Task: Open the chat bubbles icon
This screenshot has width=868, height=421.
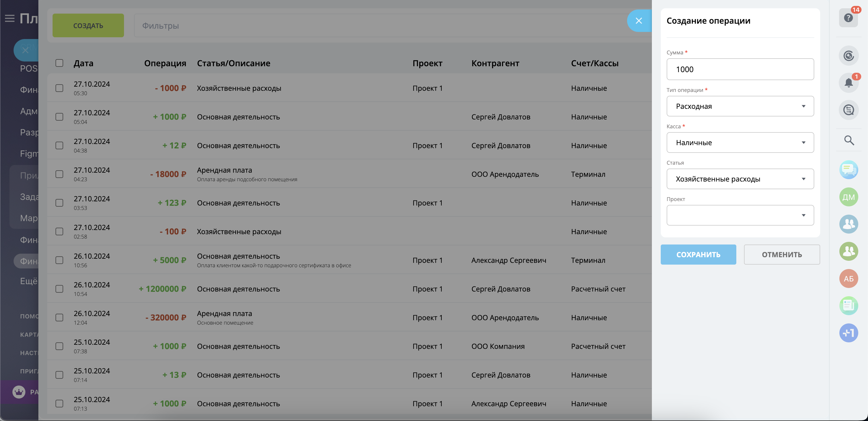Action: coord(849,170)
